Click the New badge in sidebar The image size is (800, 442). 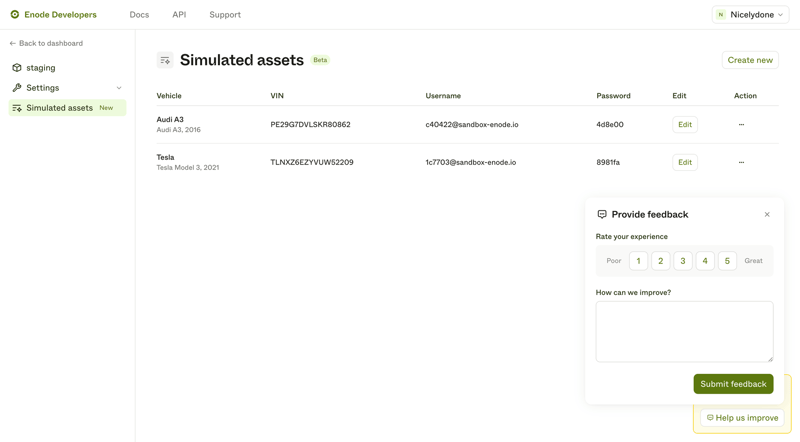click(x=106, y=108)
